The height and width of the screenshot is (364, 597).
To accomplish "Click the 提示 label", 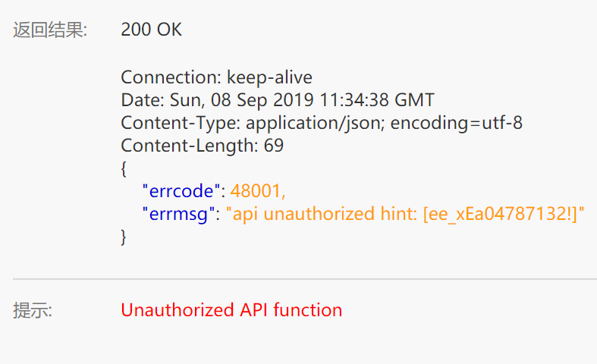I will (33, 310).
